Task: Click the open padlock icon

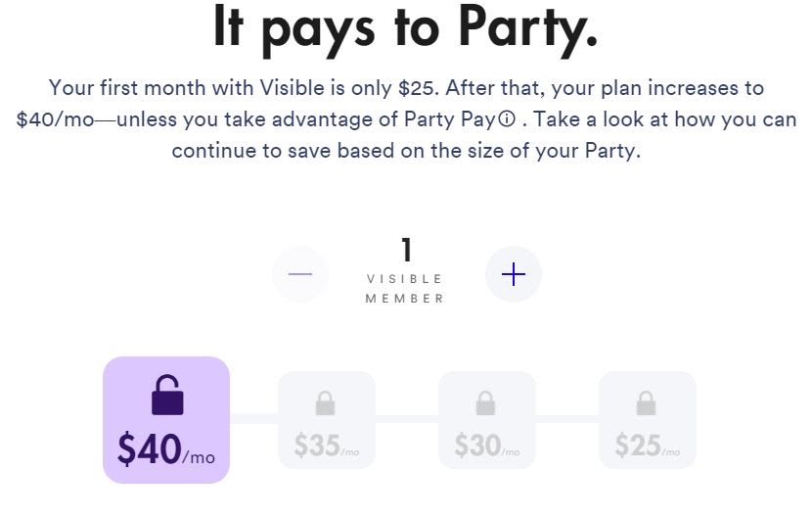Action: (x=167, y=396)
